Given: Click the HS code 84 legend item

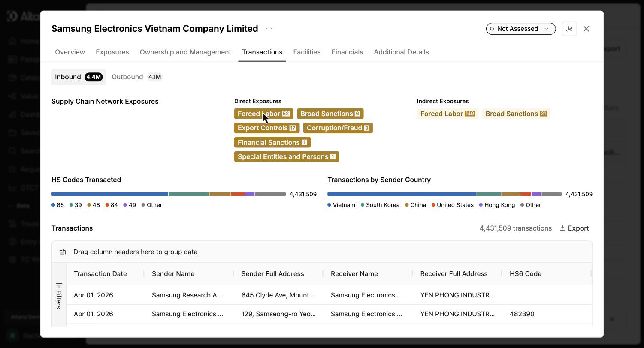Looking at the screenshot, I should [112, 205].
